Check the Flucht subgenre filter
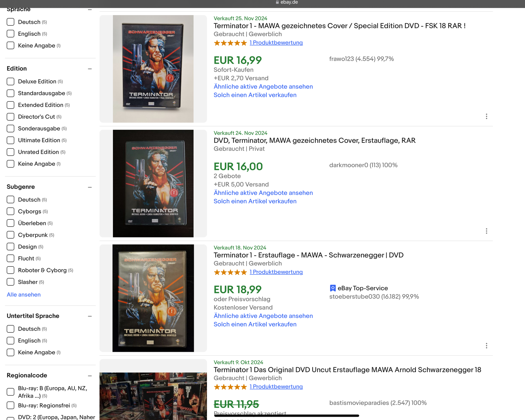Viewport: 525px width, 420px height. click(10, 259)
